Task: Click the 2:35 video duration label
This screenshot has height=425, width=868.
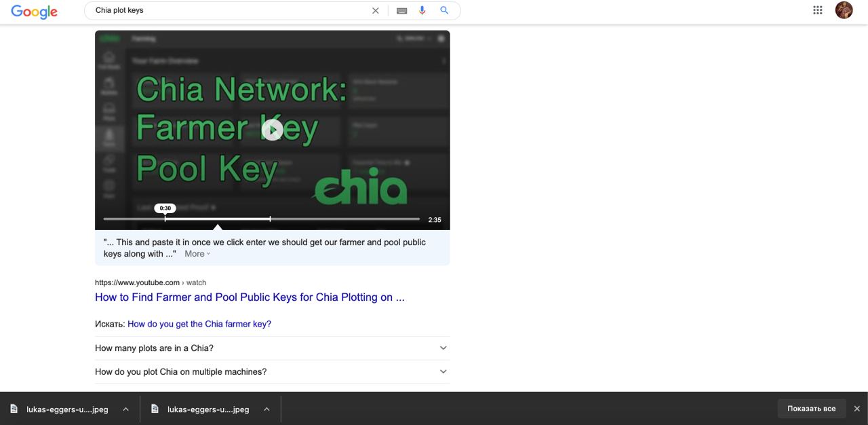Action: 435,220
